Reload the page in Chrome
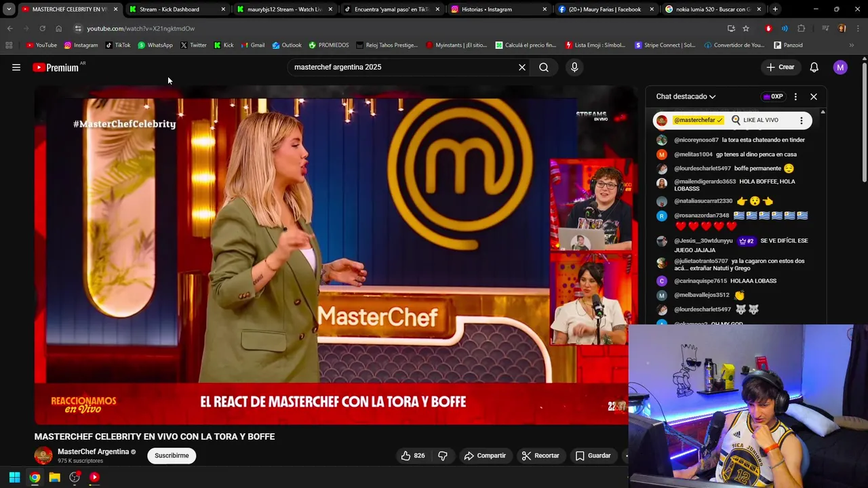 (42, 28)
